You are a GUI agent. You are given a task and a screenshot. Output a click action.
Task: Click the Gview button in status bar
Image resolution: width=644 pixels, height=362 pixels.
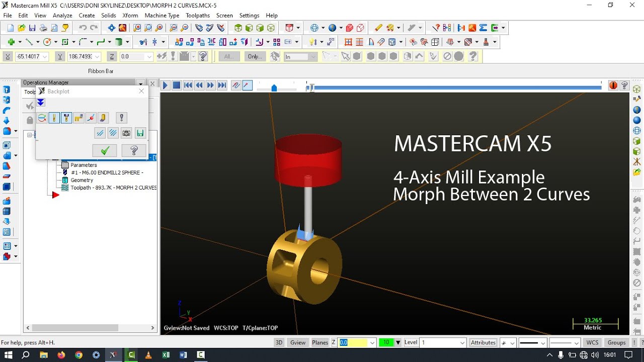click(298, 342)
